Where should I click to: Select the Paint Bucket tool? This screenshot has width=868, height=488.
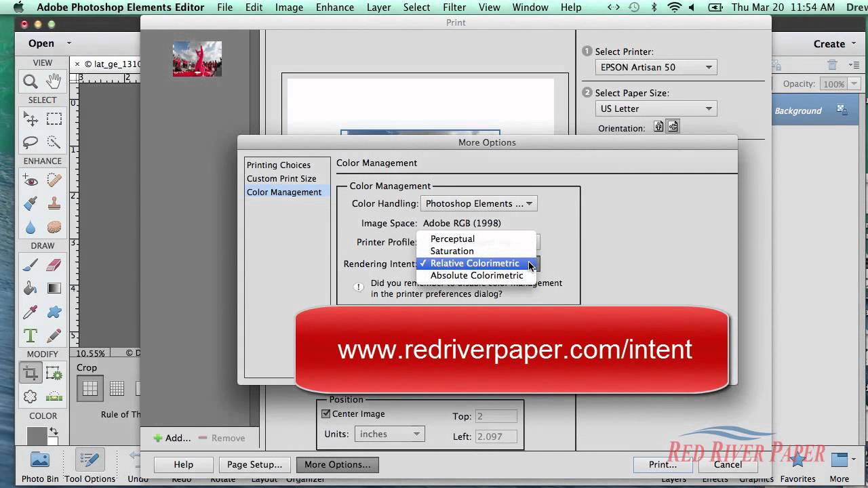tap(31, 289)
